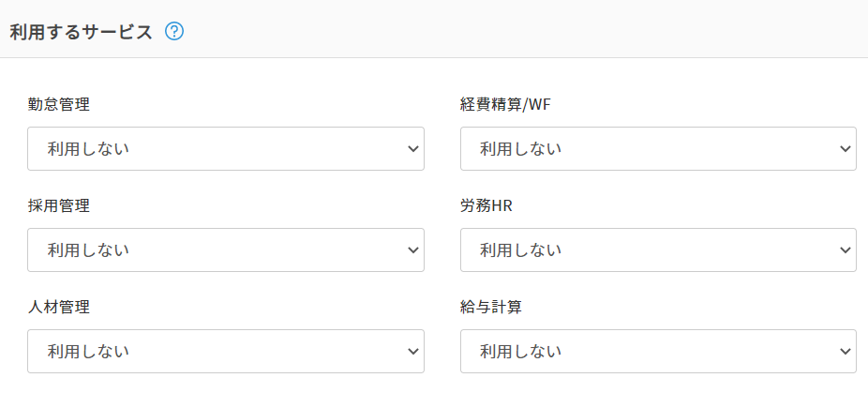The image size is (868, 393).
Task: Click the 利用するサービス section heading
Action: [x=81, y=31]
